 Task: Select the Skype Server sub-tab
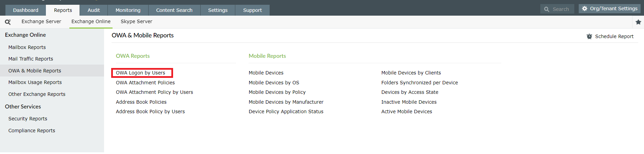[x=136, y=21]
